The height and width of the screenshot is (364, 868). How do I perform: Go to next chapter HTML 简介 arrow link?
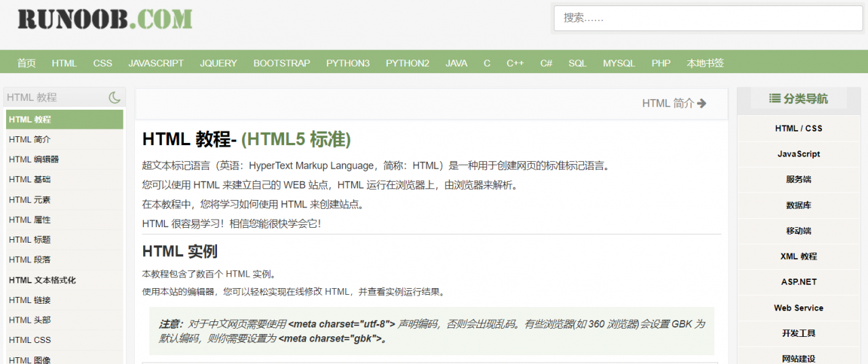[674, 103]
